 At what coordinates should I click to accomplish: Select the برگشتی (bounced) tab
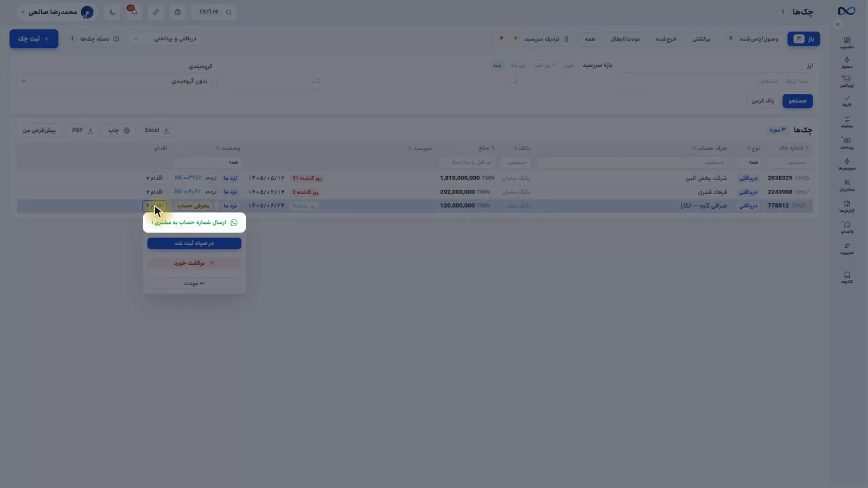pos(701,39)
